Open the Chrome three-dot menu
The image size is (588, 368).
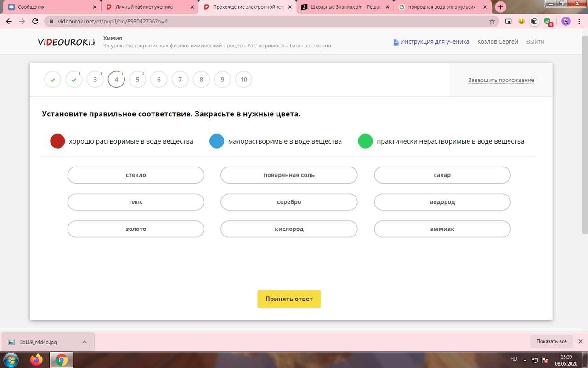click(578, 21)
